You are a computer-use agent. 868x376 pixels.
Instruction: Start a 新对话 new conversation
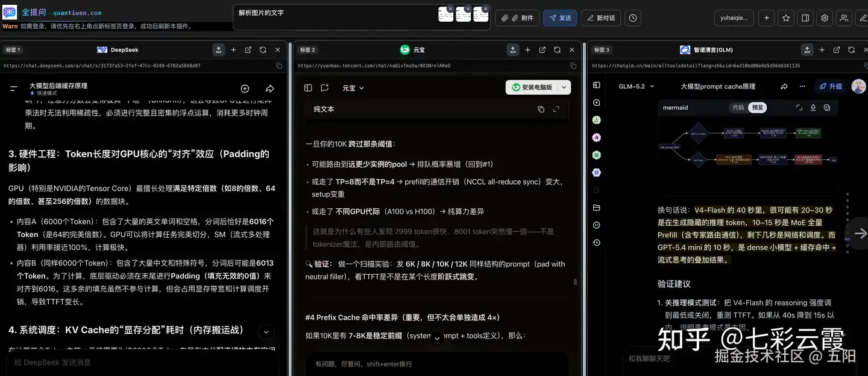point(600,18)
